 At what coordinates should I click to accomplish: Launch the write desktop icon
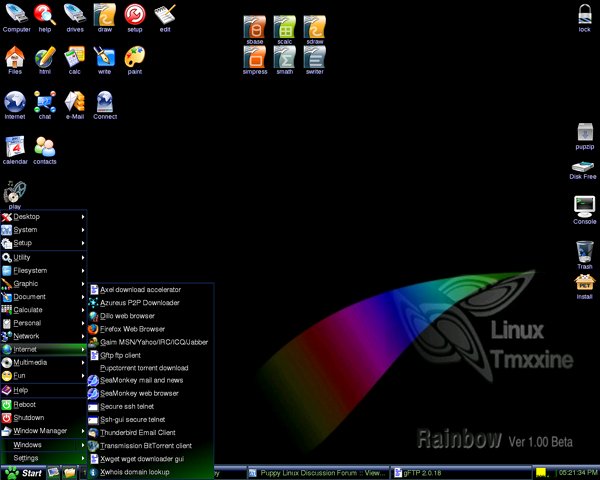click(104, 60)
